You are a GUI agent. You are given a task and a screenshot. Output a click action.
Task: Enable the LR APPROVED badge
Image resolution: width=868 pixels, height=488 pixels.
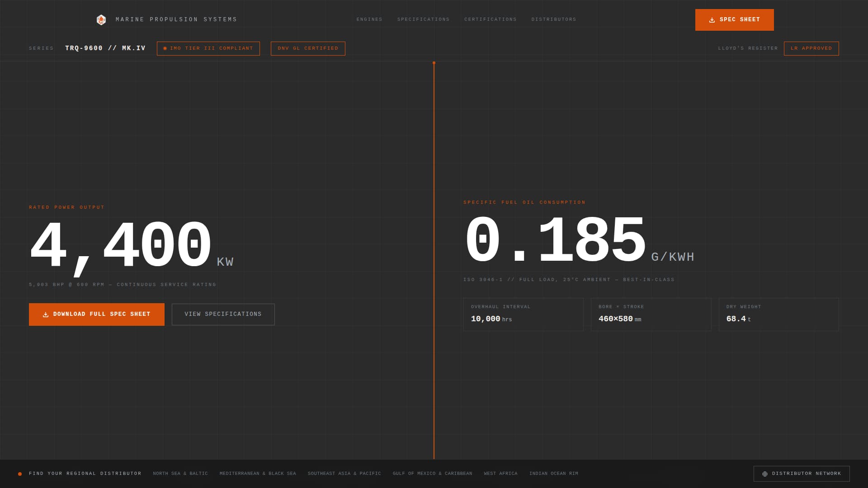[811, 48]
